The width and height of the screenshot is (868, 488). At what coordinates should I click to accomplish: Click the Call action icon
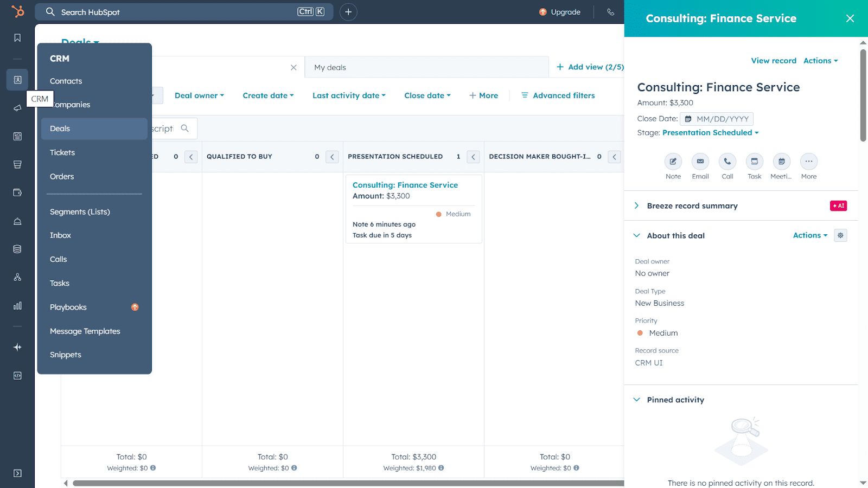click(727, 162)
